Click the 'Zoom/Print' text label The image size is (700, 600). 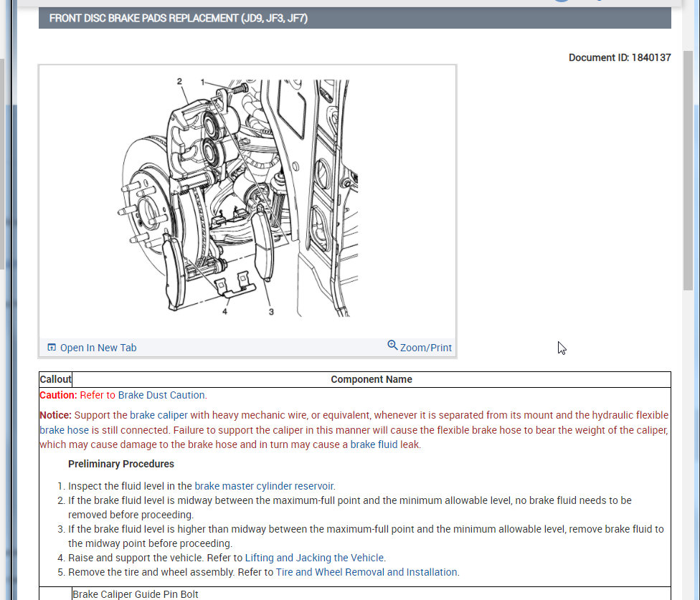425,348
